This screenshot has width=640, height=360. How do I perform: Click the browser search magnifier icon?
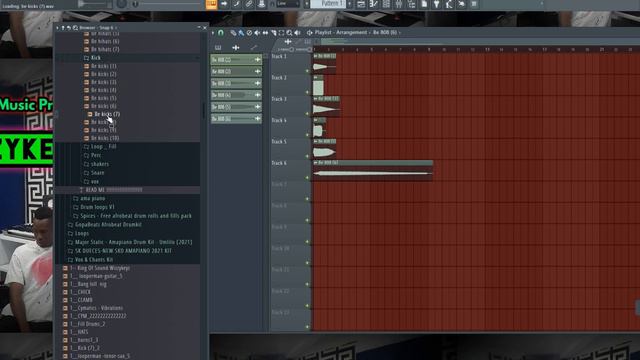76,28
